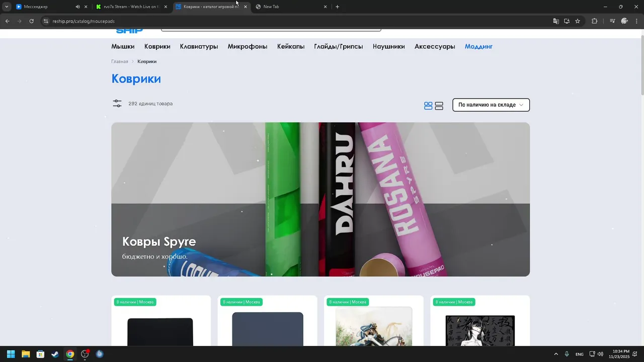644x362 pixels.
Task: Open the black-and-white anime mousepad card
Action: (x=480, y=321)
